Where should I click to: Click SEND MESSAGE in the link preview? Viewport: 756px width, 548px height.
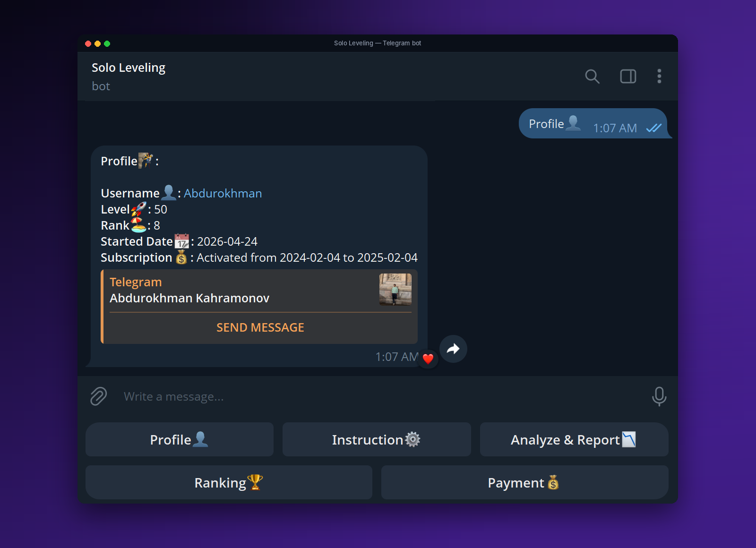pos(260,327)
